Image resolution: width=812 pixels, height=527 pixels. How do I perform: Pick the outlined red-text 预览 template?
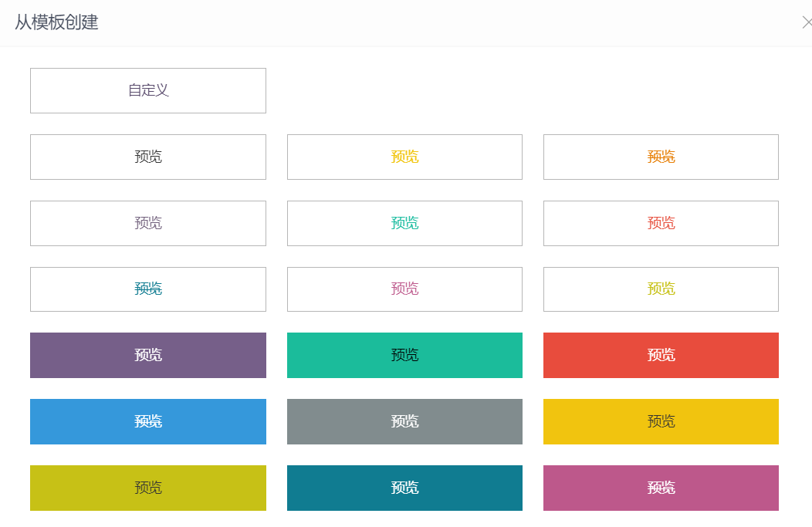coord(661,223)
